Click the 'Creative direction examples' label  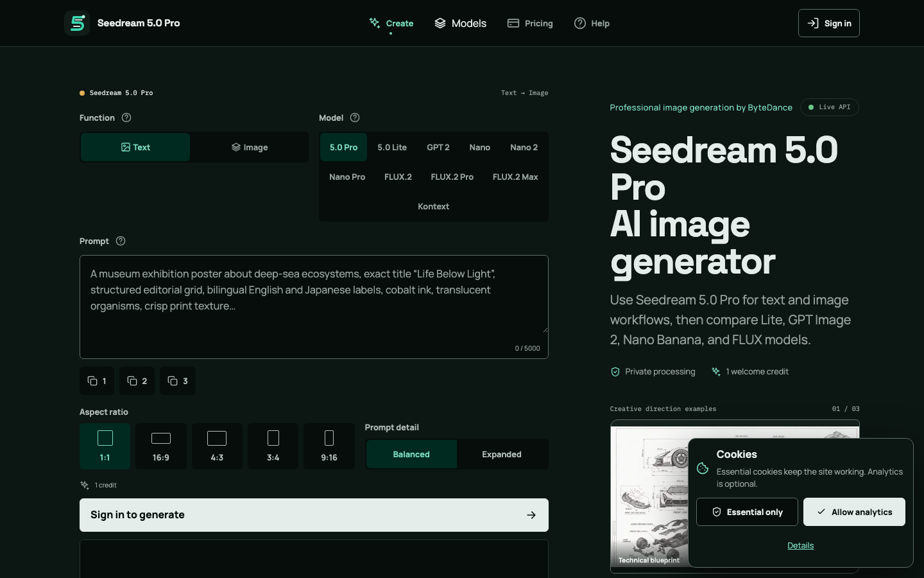coord(663,409)
